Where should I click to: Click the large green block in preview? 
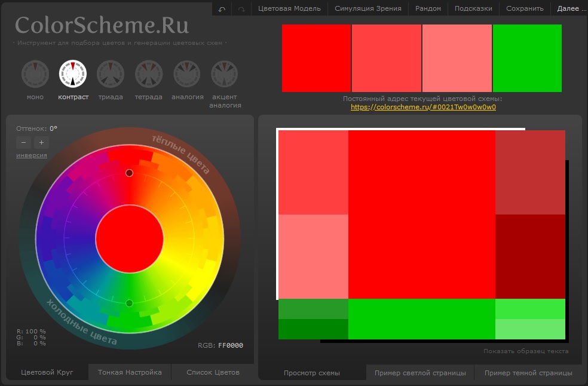tap(422, 319)
